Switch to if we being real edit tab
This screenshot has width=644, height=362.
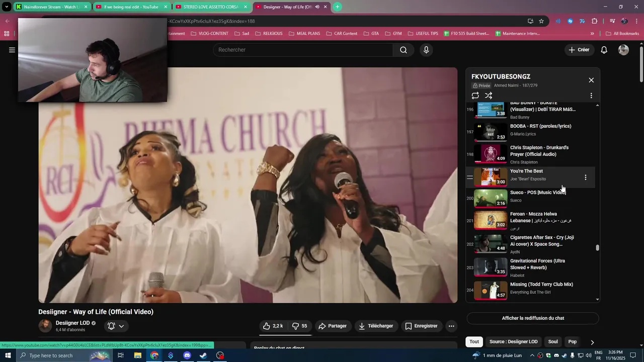coord(131,7)
